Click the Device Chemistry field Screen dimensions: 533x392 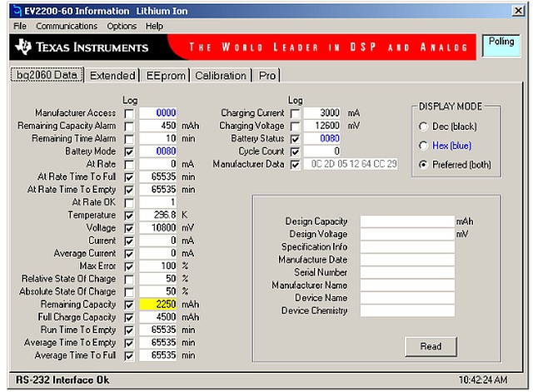point(407,310)
